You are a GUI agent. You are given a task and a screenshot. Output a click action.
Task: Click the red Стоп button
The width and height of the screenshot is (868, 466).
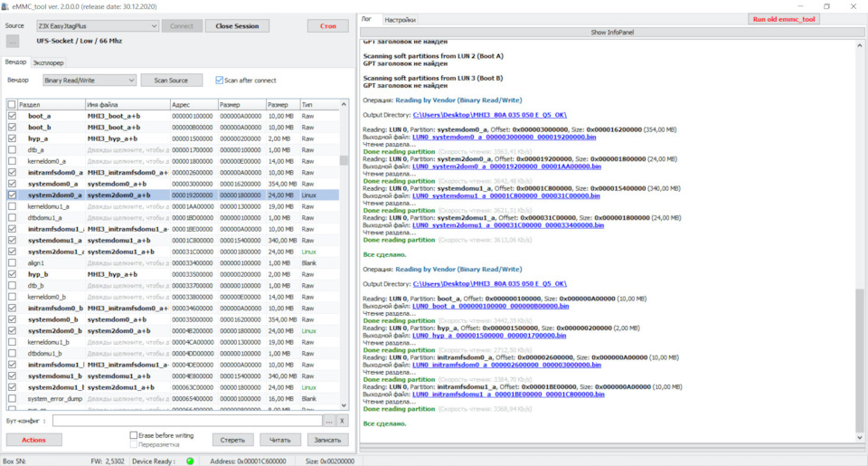(x=327, y=26)
